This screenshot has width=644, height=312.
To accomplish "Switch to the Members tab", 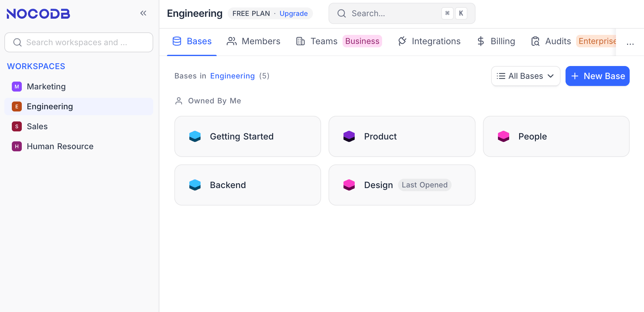I will pyautogui.click(x=253, y=41).
